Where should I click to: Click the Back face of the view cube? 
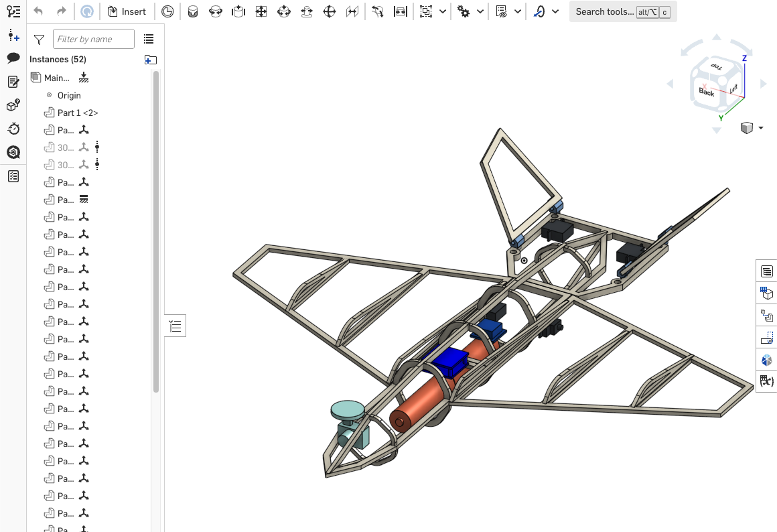pos(706,92)
